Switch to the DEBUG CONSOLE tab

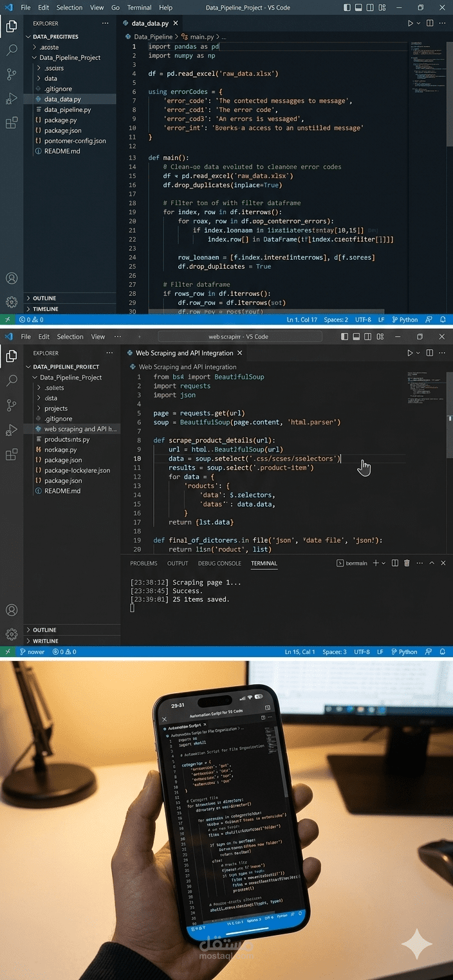[219, 563]
